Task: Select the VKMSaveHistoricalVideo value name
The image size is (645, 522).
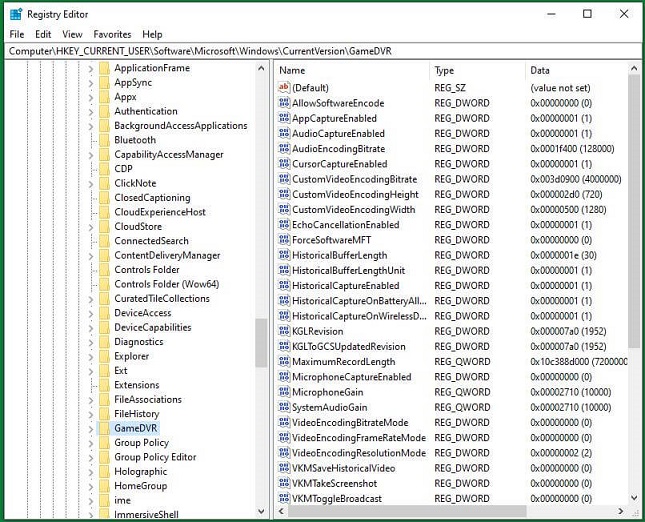Action: pyautogui.click(x=343, y=468)
